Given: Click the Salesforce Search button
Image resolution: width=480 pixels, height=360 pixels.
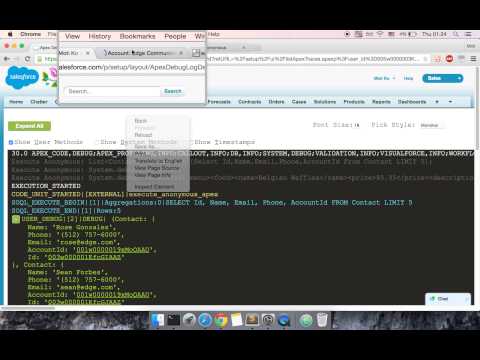Looking at the screenshot, I should point(173,91).
